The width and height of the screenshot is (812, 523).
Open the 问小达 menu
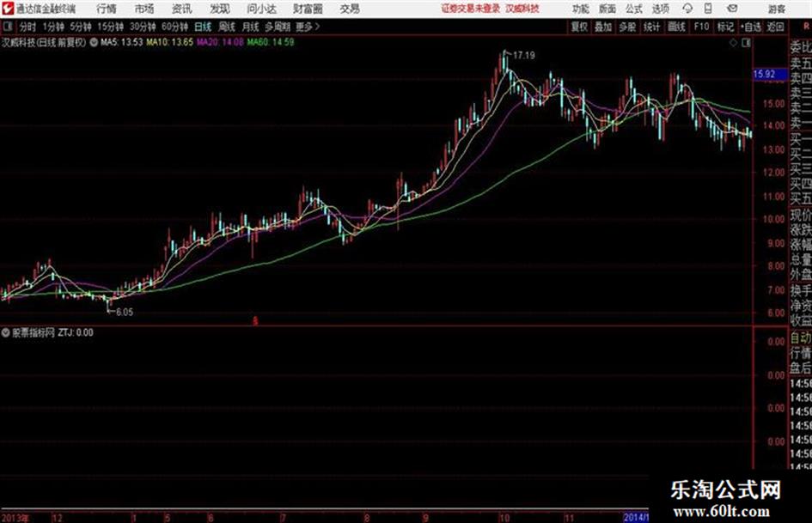pos(261,9)
